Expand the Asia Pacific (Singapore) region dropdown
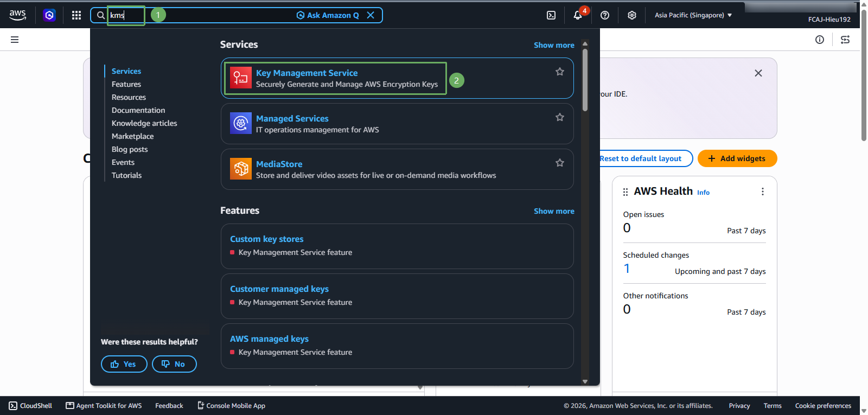The image size is (868, 415). (693, 15)
